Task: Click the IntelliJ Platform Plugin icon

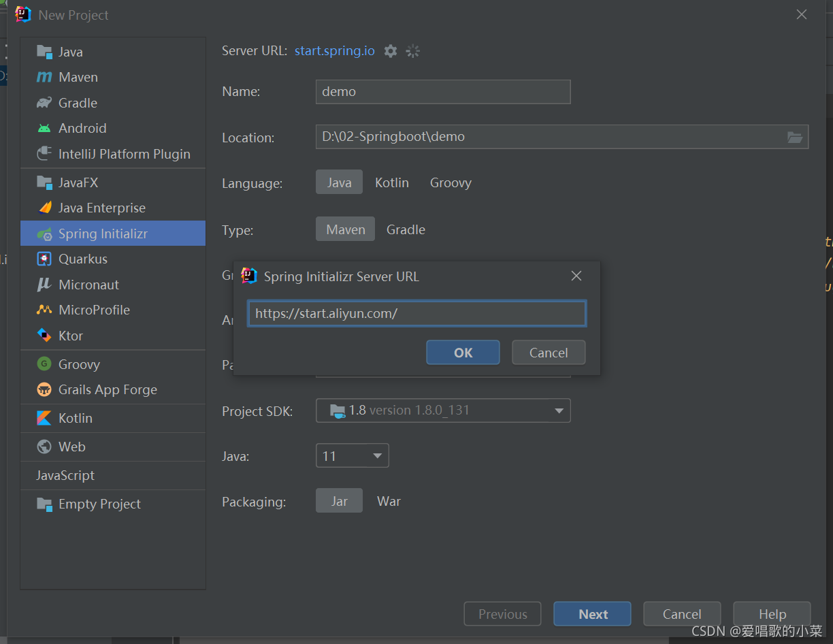Action: (x=44, y=154)
